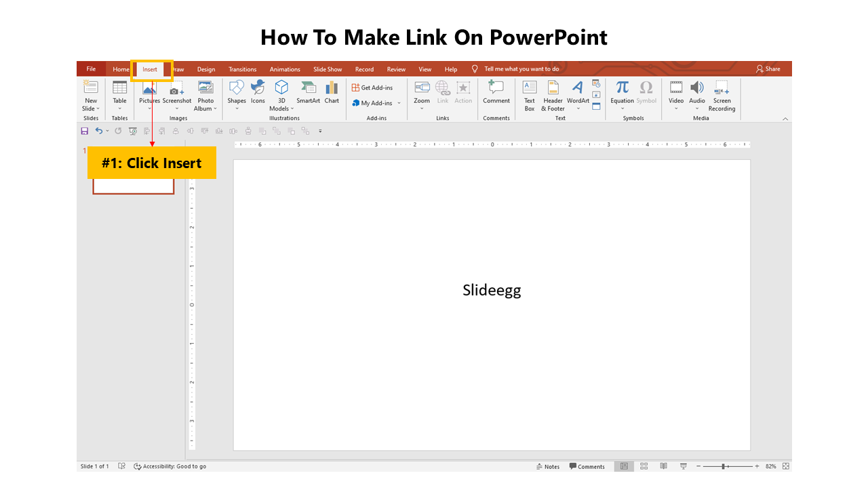868x488 pixels.
Task: Save the presentation from Quick Access toolbar
Action: coord(85,131)
